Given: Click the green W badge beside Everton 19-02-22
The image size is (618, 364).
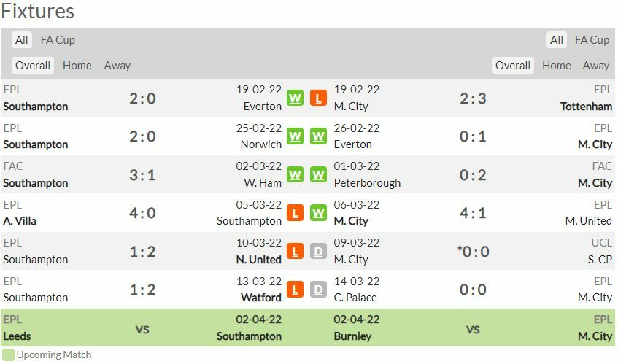Looking at the screenshot, I should click(x=295, y=98).
